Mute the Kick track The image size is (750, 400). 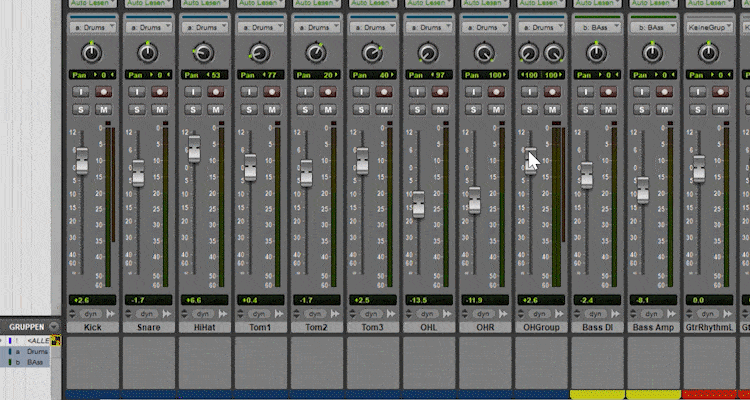click(103, 110)
